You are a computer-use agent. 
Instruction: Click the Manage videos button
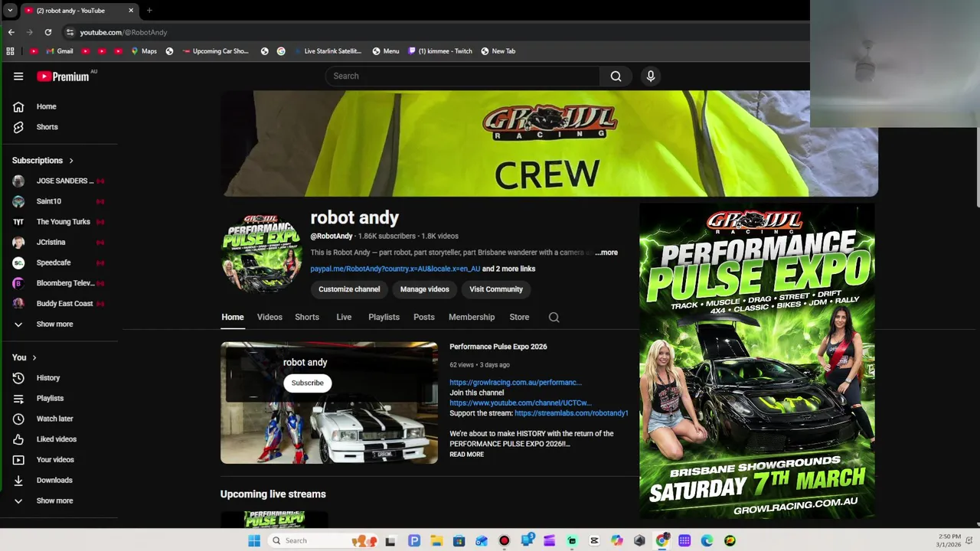click(x=424, y=289)
